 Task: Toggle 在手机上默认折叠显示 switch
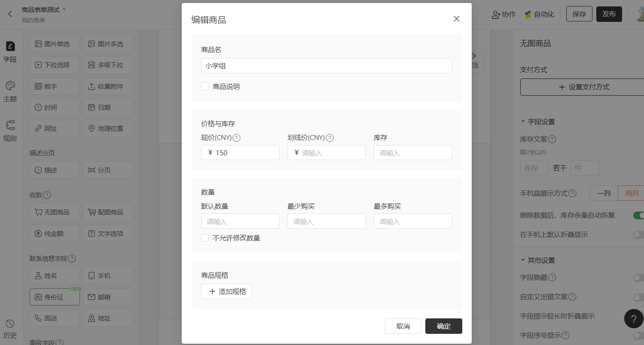point(639,234)
